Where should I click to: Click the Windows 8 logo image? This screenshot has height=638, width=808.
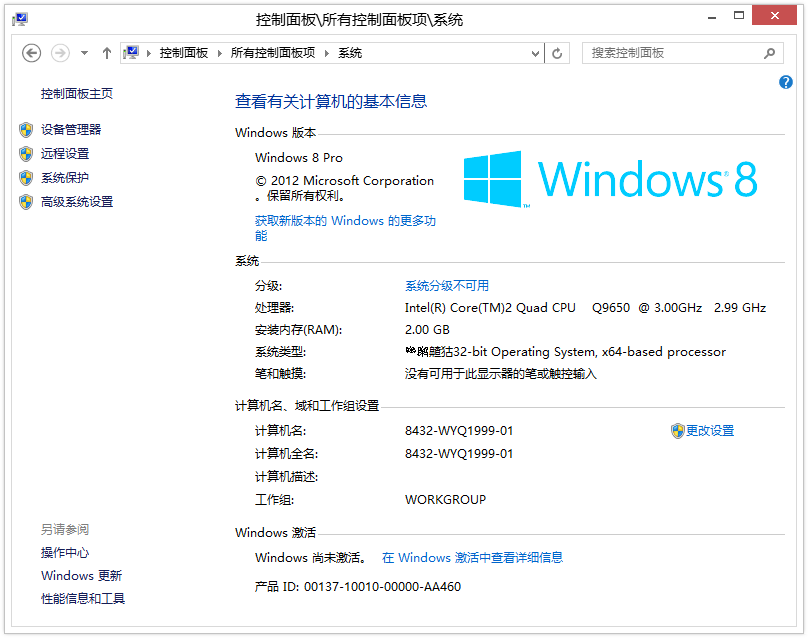611,179
